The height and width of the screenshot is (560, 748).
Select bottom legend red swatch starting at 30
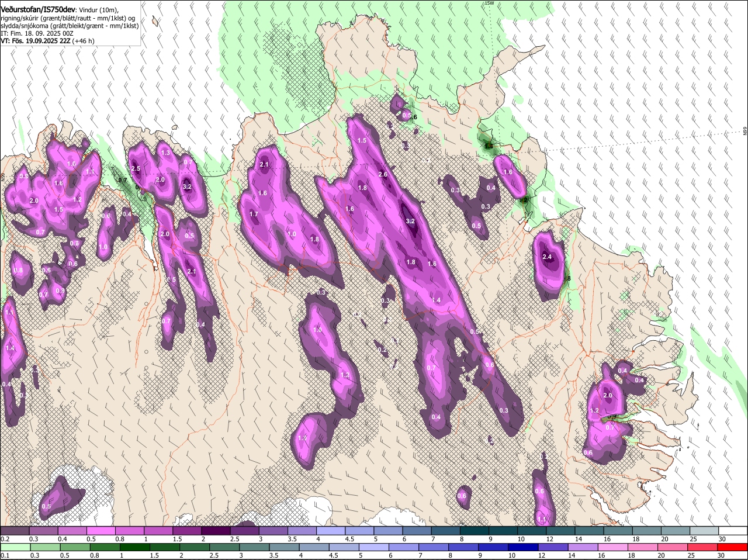[733, 547]
